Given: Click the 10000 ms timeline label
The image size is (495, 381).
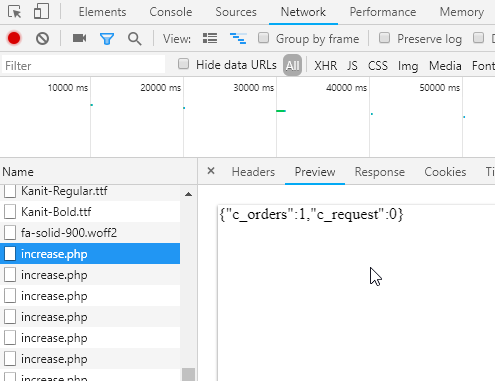Looking at the screenshot, I should tap(68, 88).
